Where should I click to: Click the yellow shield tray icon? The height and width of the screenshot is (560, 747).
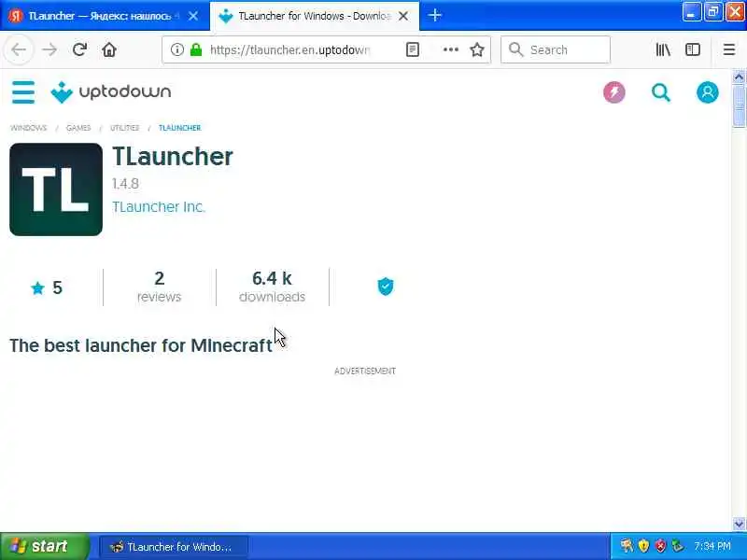643,546
